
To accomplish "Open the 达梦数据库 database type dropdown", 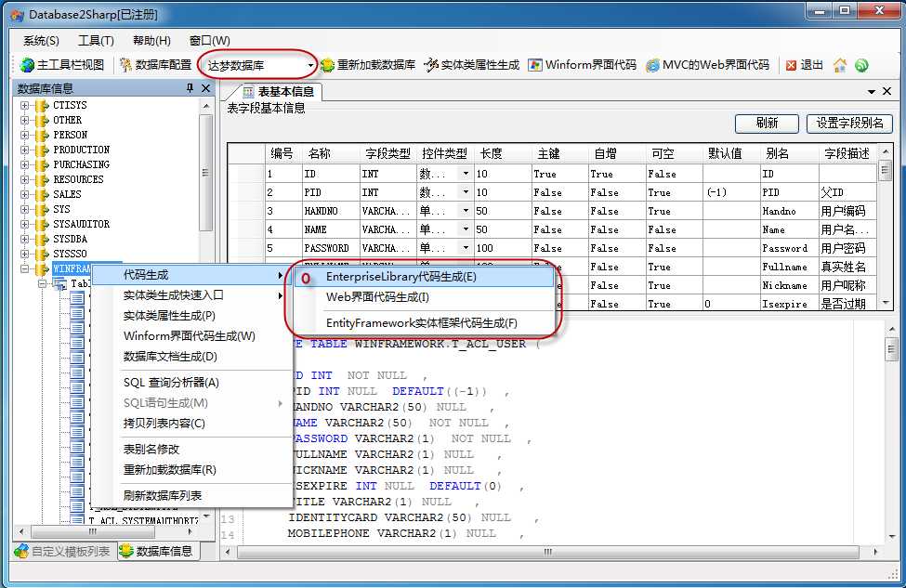I will pos(311,65).
